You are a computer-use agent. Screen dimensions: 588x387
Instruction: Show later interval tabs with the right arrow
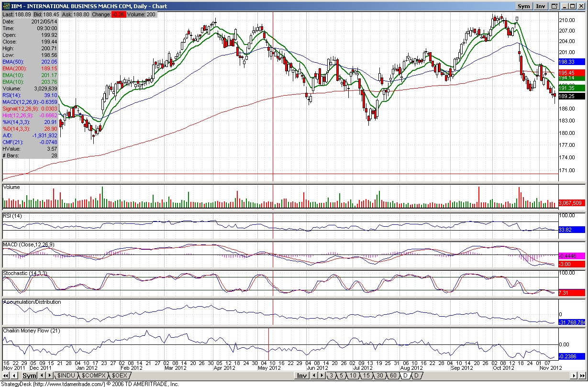tap(322, 376)
